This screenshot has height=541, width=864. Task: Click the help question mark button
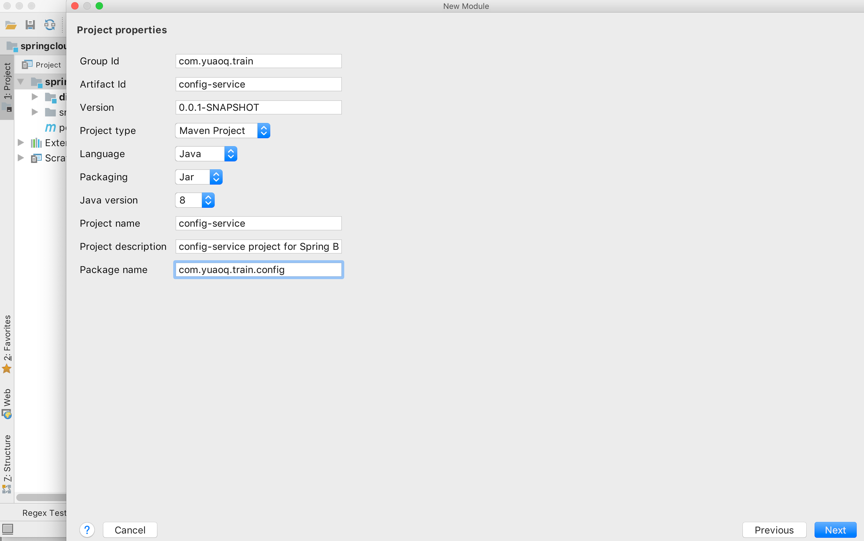point(87,530)
